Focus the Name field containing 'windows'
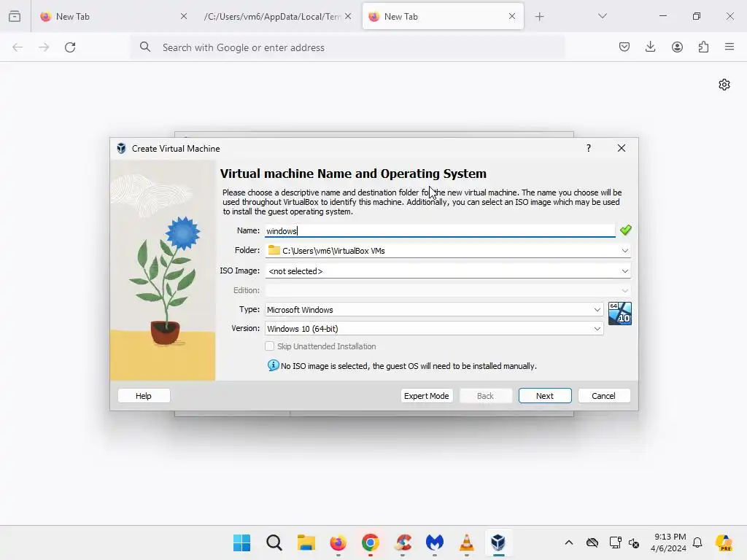Screen dimensions: 747x560 440,231
